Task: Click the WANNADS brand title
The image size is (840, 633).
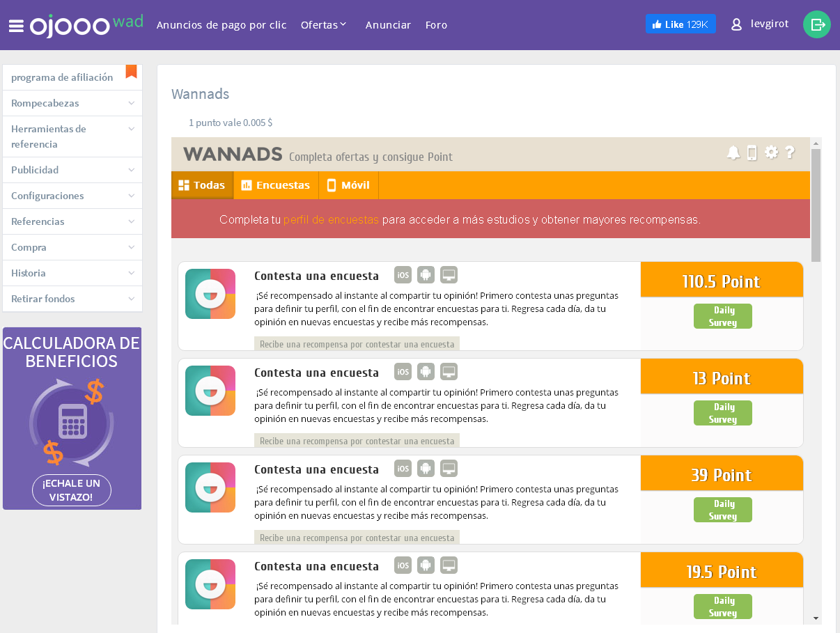Action: coord(233,154)
